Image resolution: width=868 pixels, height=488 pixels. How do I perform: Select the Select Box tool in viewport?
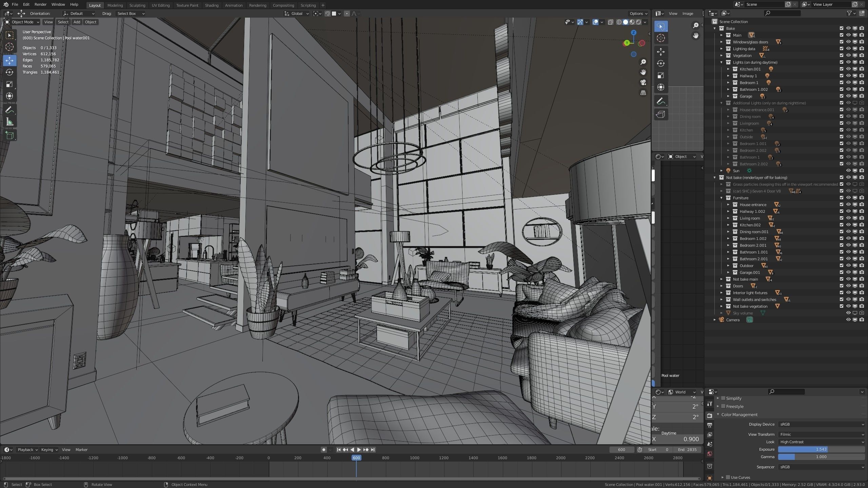click(x=9, y=35)
